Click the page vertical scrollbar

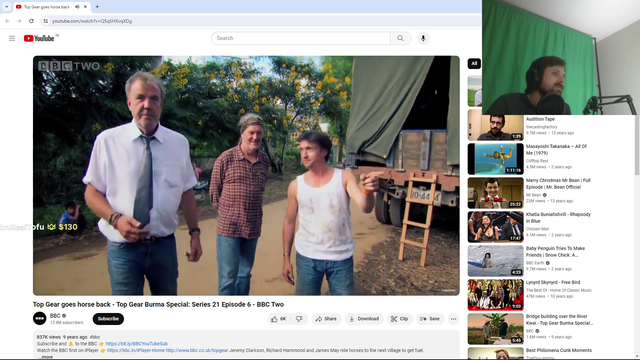pos(637,145)
